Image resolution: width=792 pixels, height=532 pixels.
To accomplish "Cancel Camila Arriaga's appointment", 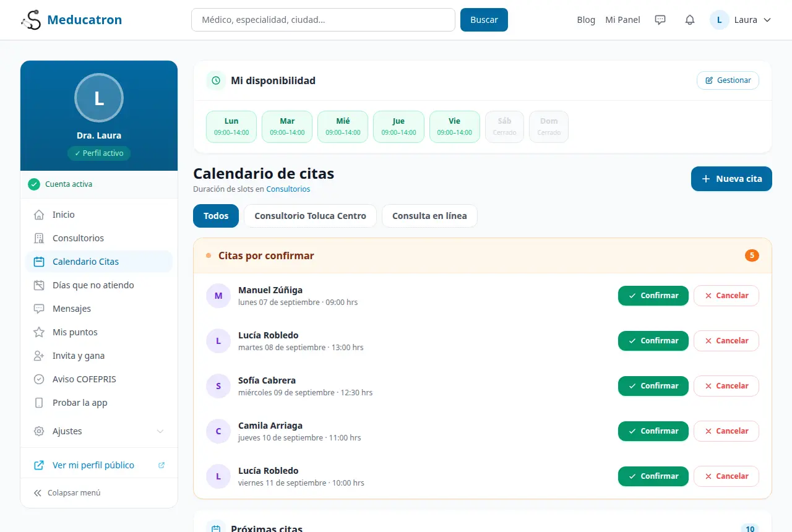I will click(x=726, y=431).
